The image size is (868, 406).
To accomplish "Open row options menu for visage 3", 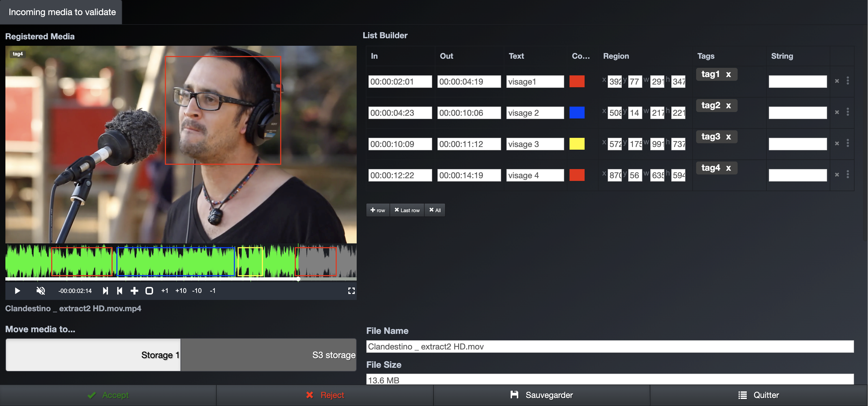I will pyautogui.click(x=848, y=143).
